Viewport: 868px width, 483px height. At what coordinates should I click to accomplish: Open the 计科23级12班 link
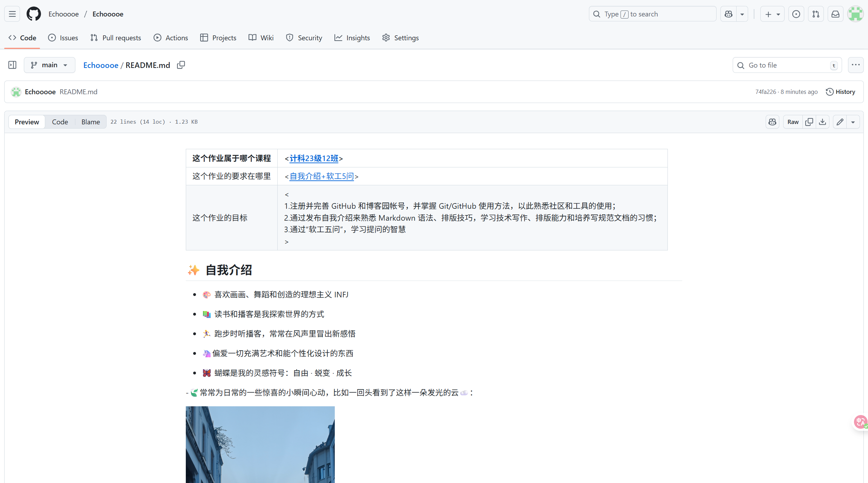(314, 158)
